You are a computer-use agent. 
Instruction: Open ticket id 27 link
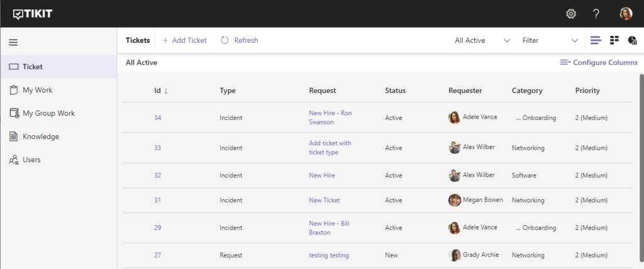158,255
